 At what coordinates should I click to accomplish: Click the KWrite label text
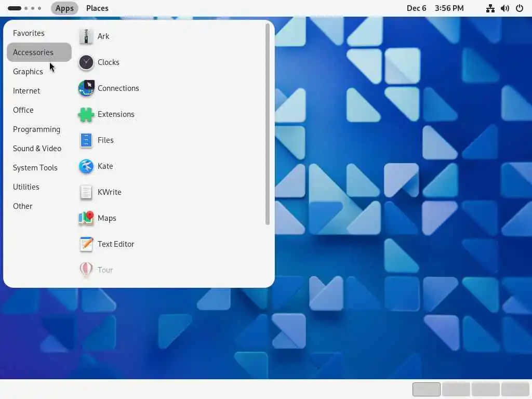[109, 192]
